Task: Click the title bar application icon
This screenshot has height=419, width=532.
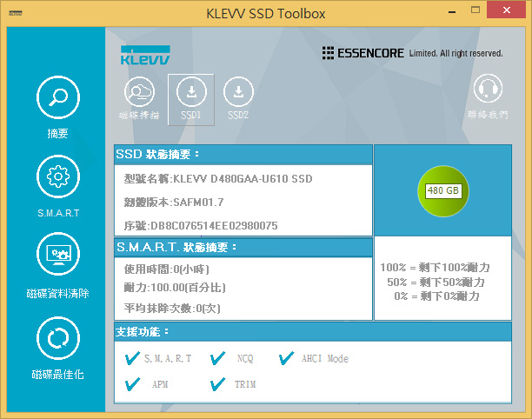Action: pyautogui.click(x=16, y=14)
